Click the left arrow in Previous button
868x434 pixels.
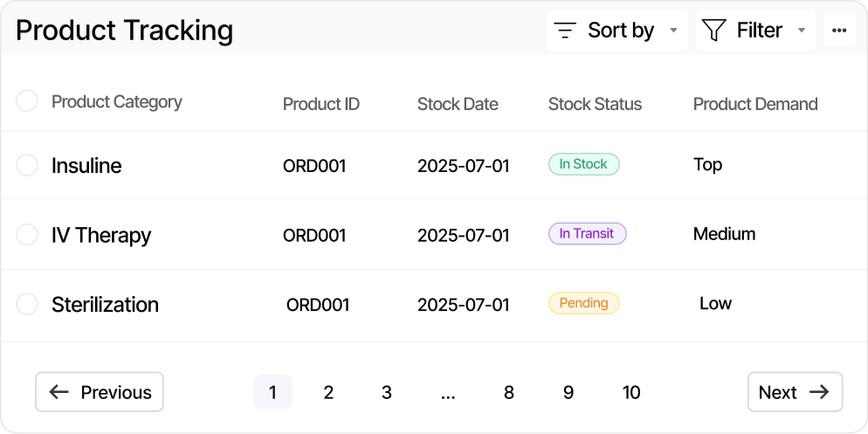click(59, 392)
